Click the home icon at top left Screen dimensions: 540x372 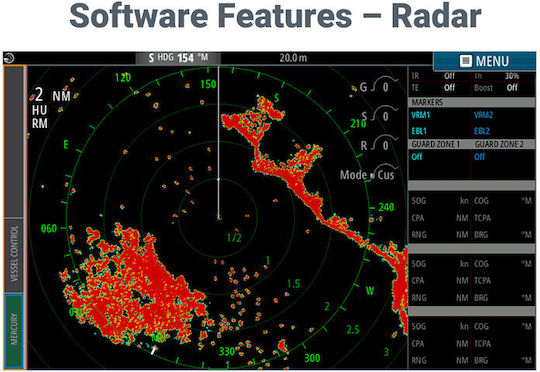(9, 58)
